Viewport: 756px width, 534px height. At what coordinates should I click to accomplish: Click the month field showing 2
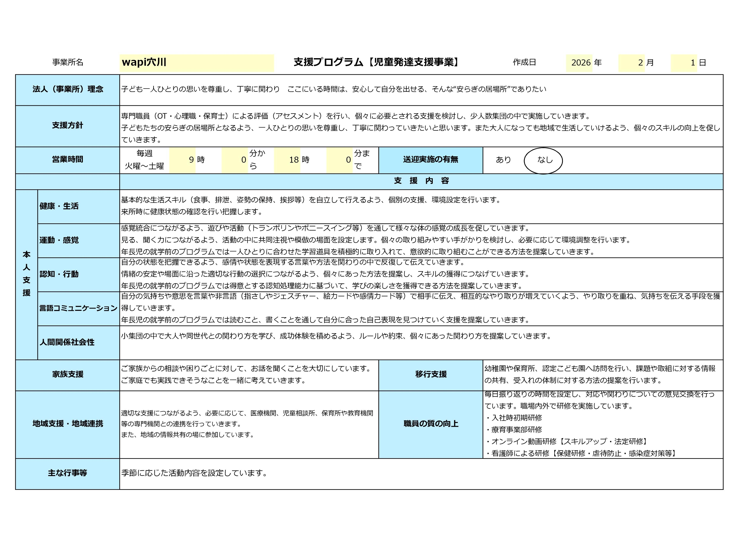pyautogui.click(x=631, y=63)
